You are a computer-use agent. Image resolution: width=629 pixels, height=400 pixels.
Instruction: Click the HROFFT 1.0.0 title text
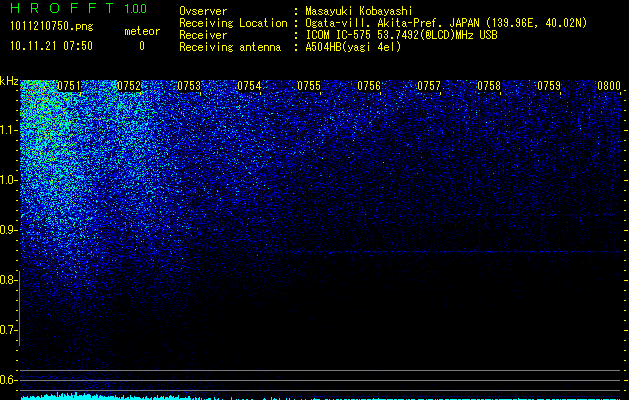tap(79, 8)
